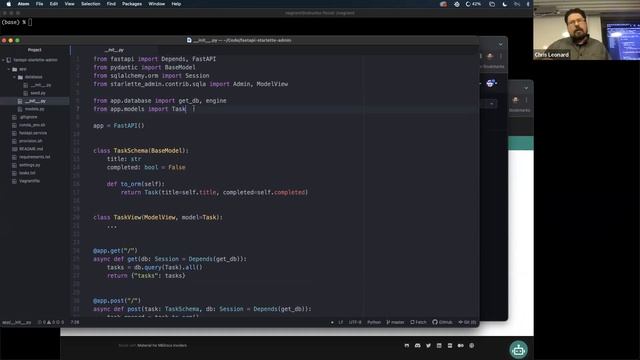Open models.py in project tree
640x360 pixels.
pyautogui.click(x=34, y=109)
